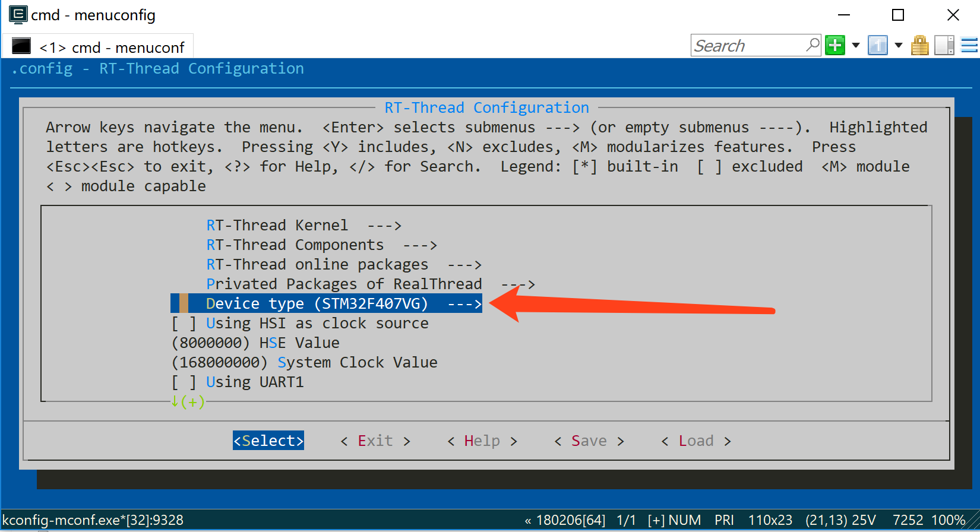
Task: Enable the Using UART1 checkbox
Action: tap(184, 382)
